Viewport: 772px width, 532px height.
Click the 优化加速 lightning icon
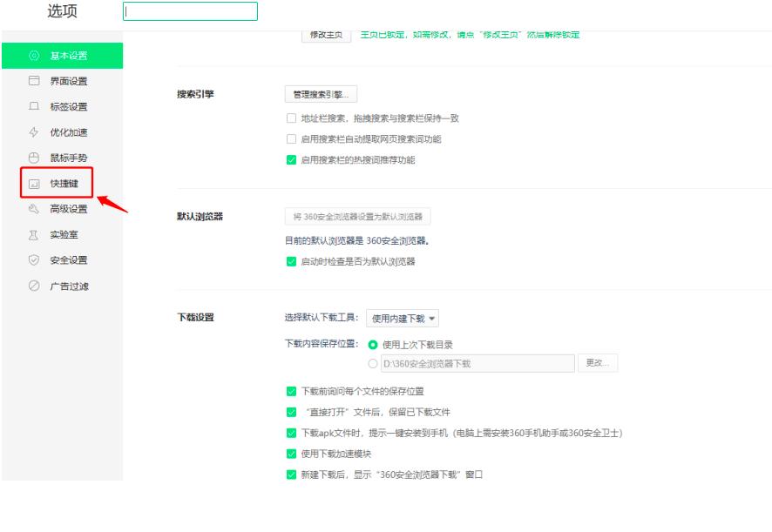click(34, 131)
